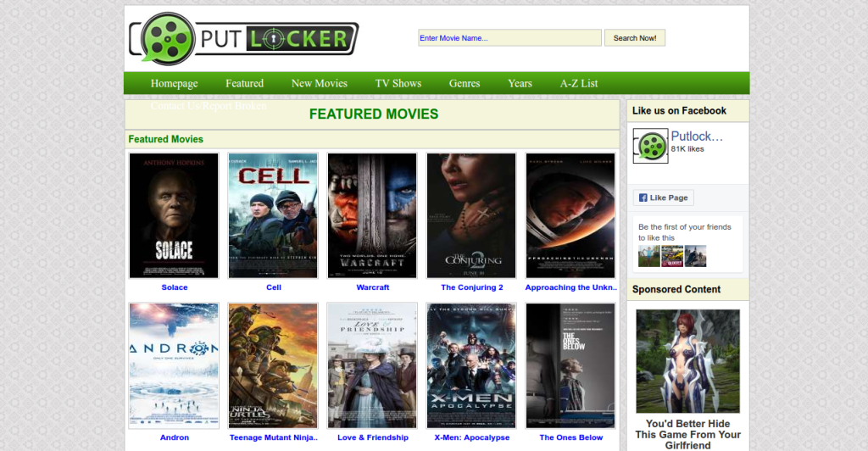Open X-Men: Apocalypse poster
Screen dimensions: 868x451
click(471, 365)
